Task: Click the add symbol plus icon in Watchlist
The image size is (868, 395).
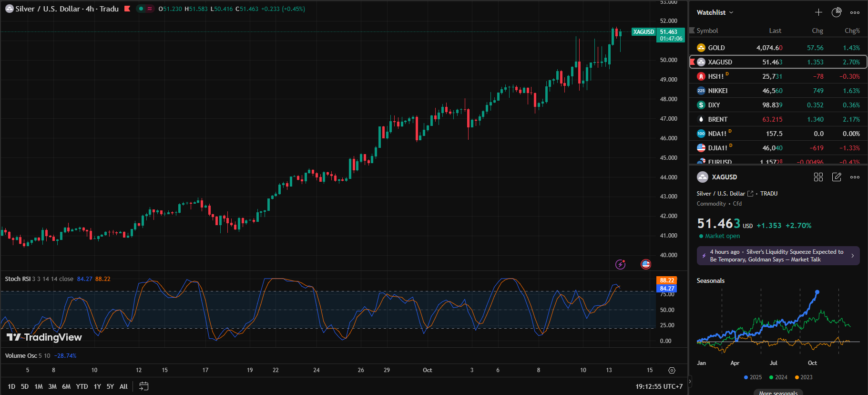Action: tap(818, 12)
